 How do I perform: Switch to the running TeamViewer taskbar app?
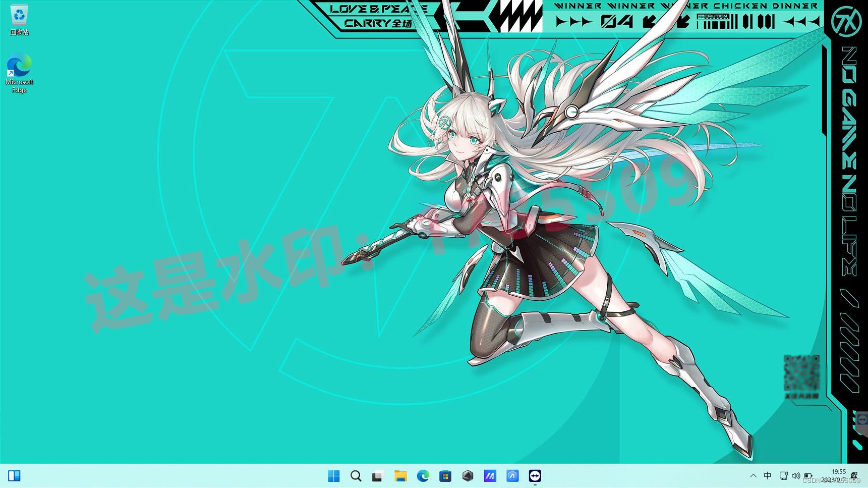point(535,476)
